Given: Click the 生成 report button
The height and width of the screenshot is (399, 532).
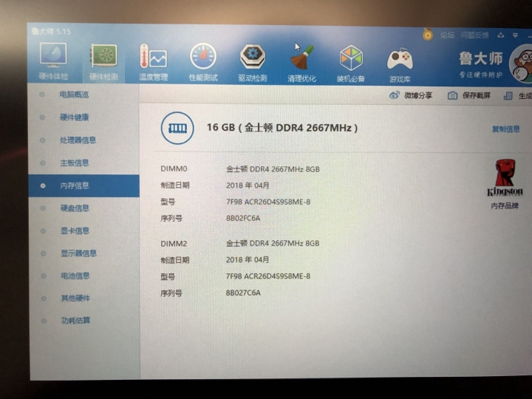Looking at the screenshot, I should (518, 96).
